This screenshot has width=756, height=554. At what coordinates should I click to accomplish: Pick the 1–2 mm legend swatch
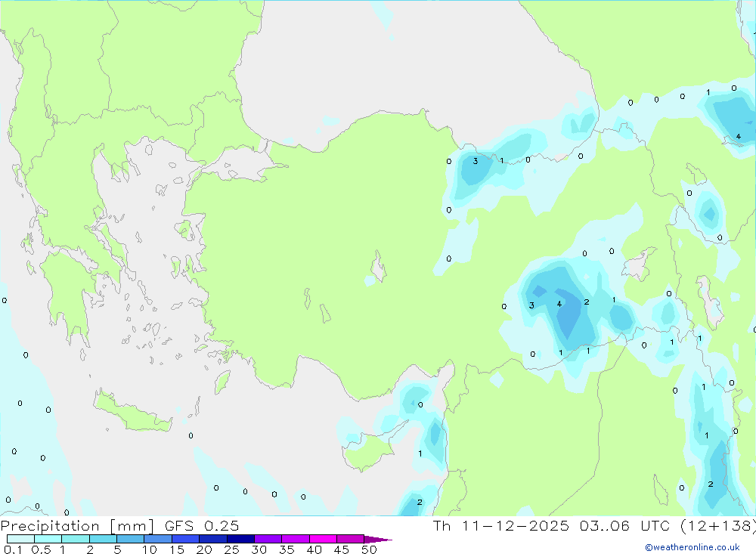76,539
